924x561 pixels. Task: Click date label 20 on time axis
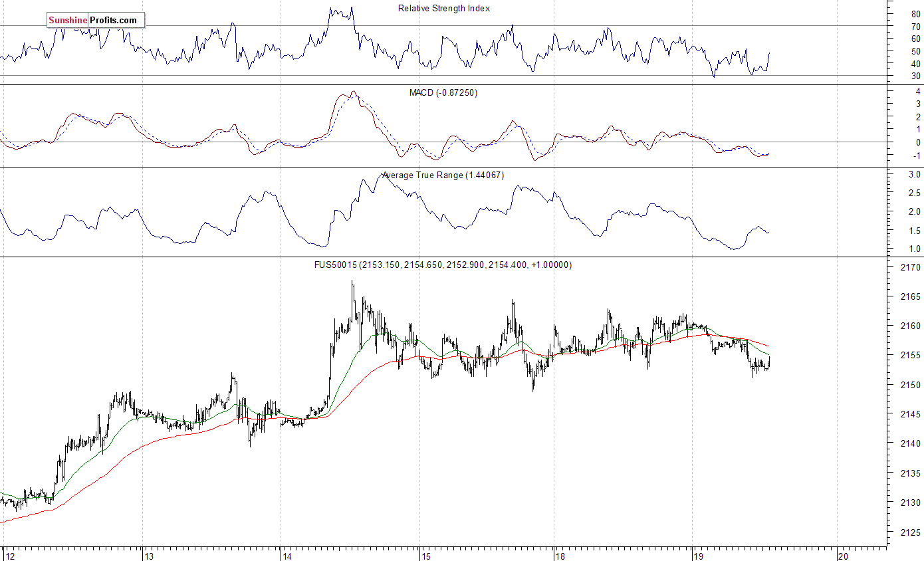coord(843,556)
